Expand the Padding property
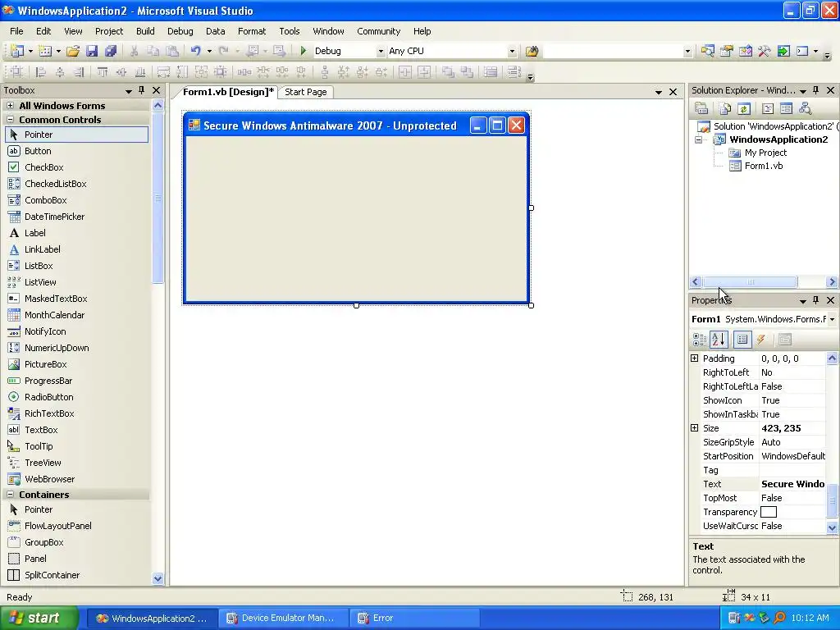Screen dimensions: 840x630 point(694,358)
